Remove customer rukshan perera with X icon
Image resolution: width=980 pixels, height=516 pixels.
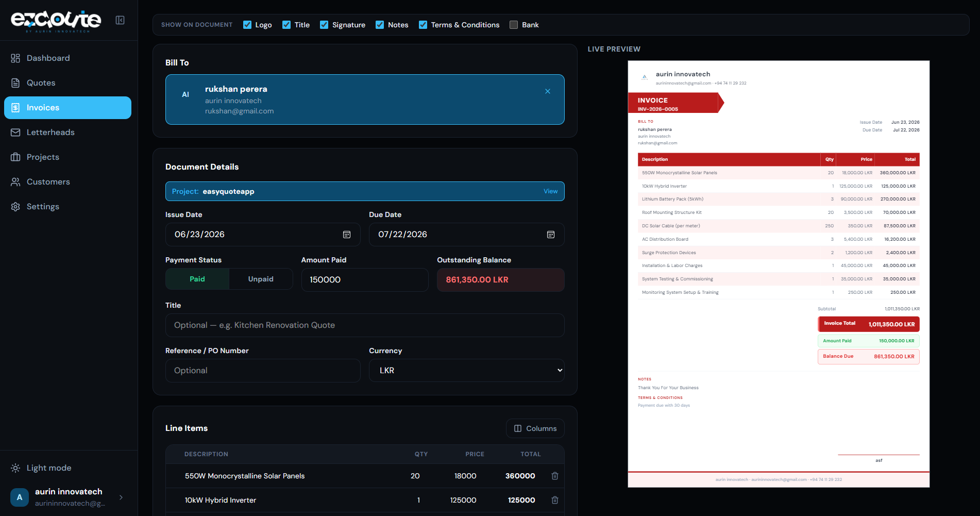(548, 91)
